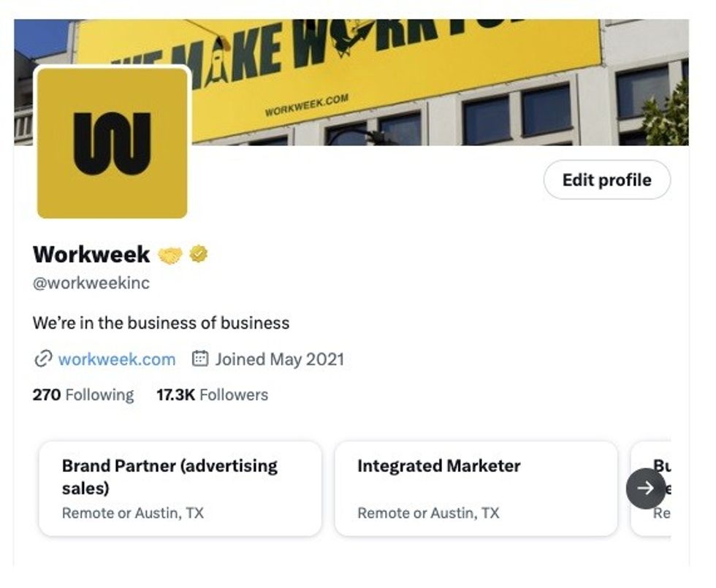The width and height of the screenshot is (716, 588).
Task: Click the handshake emoji beside Workweek name
Action: click(170, 255)
